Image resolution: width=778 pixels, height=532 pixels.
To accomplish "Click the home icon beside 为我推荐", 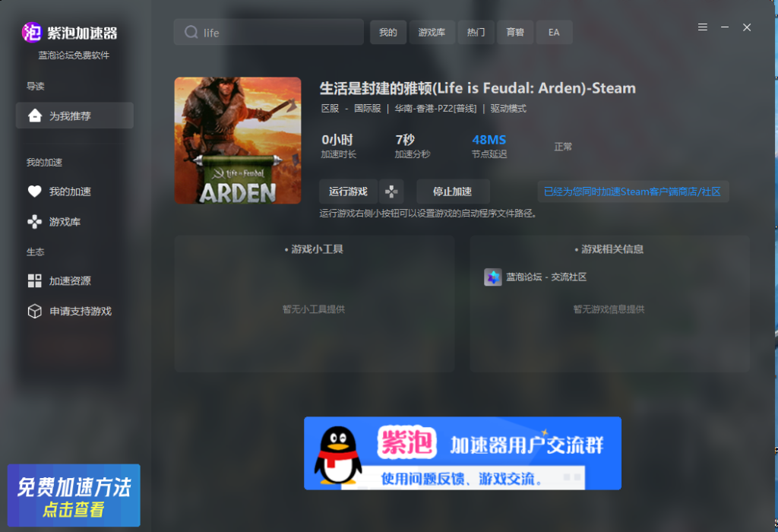I will (35, 116).
